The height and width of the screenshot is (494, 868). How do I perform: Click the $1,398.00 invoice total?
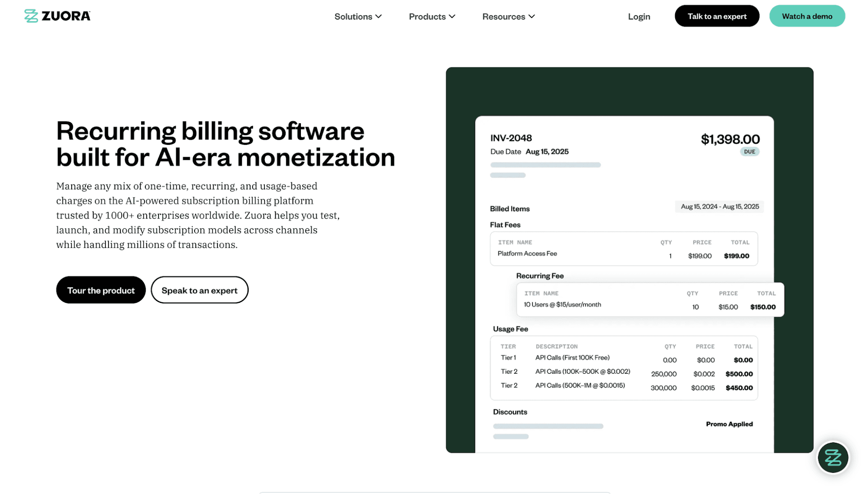point(730,139)
